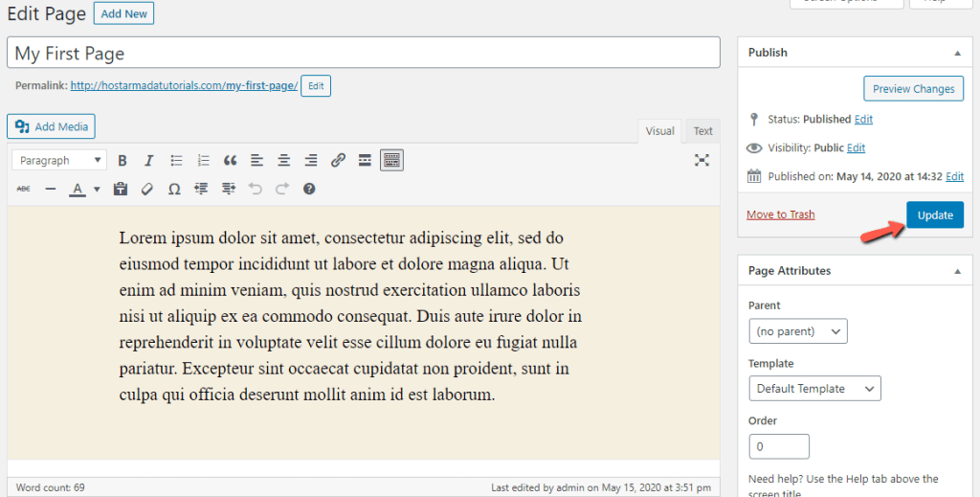Undo last edit

[x=255, y=189]
